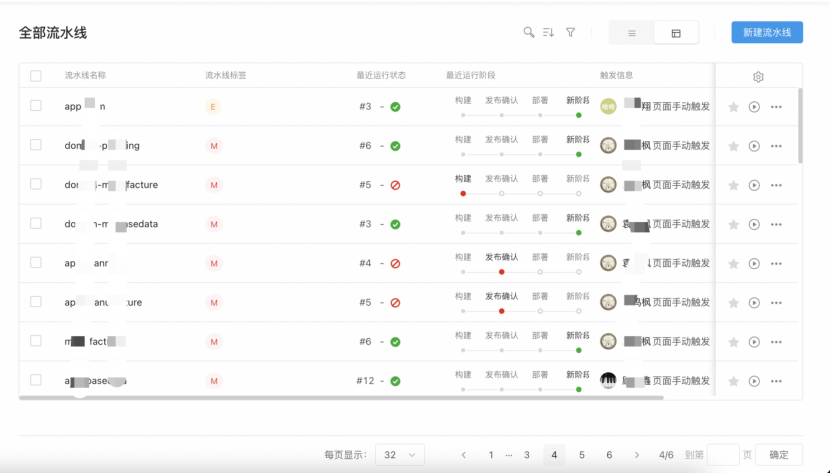
Task: Go to page 6
Action: (x=609, y=454)
